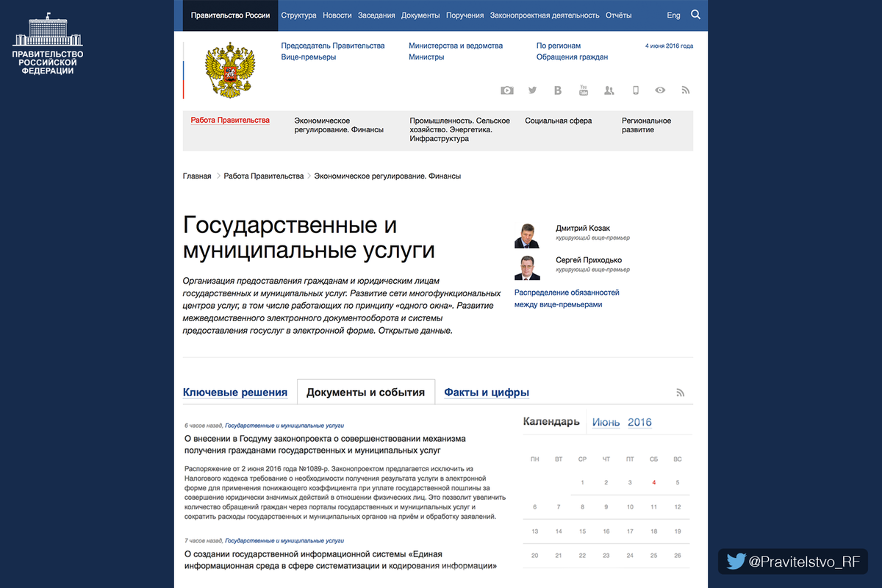The height and width of the screenshot is (588, 882).
Task: Open the search magnifier icon
Action: pyautogui.click(x=696, y=15)
